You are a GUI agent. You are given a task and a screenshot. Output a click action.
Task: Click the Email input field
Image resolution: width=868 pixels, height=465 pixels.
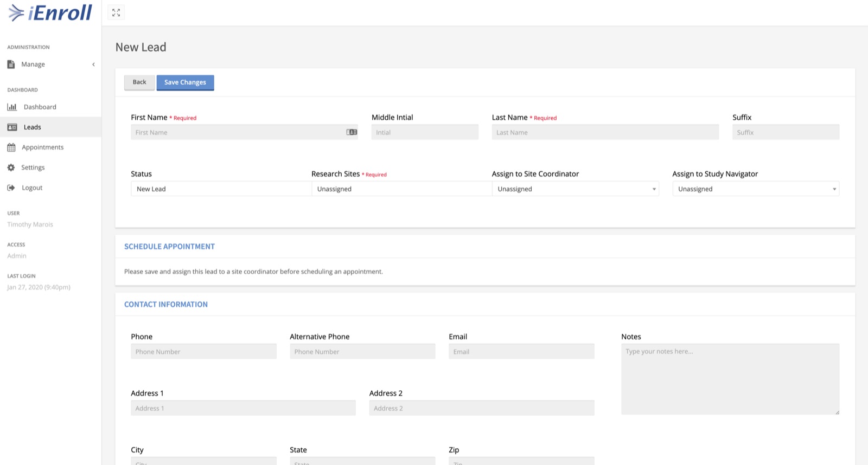[x=521, y=351]
